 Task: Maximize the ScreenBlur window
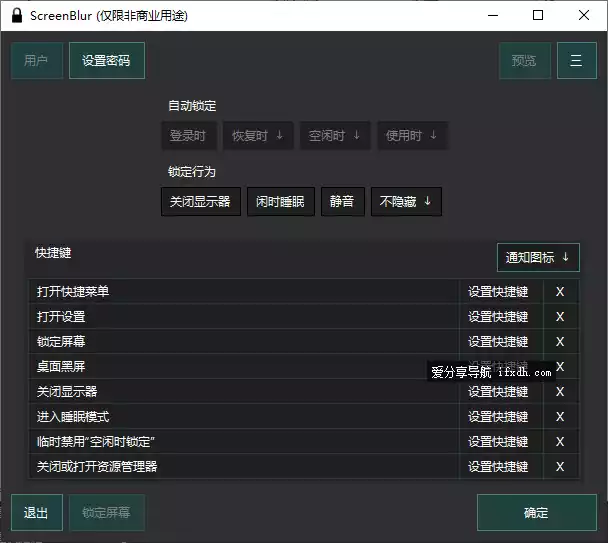tap(538, 15)
